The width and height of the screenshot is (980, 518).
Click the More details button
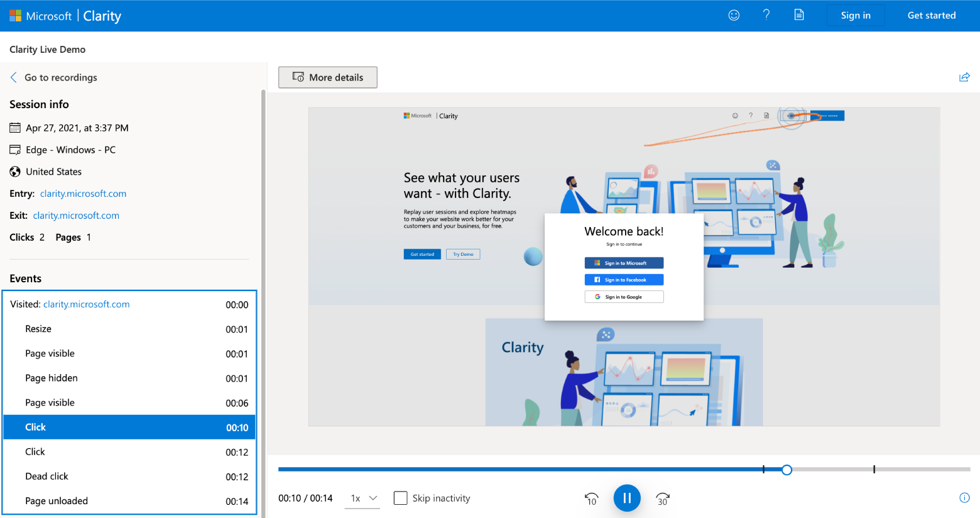tap(327, 77)
